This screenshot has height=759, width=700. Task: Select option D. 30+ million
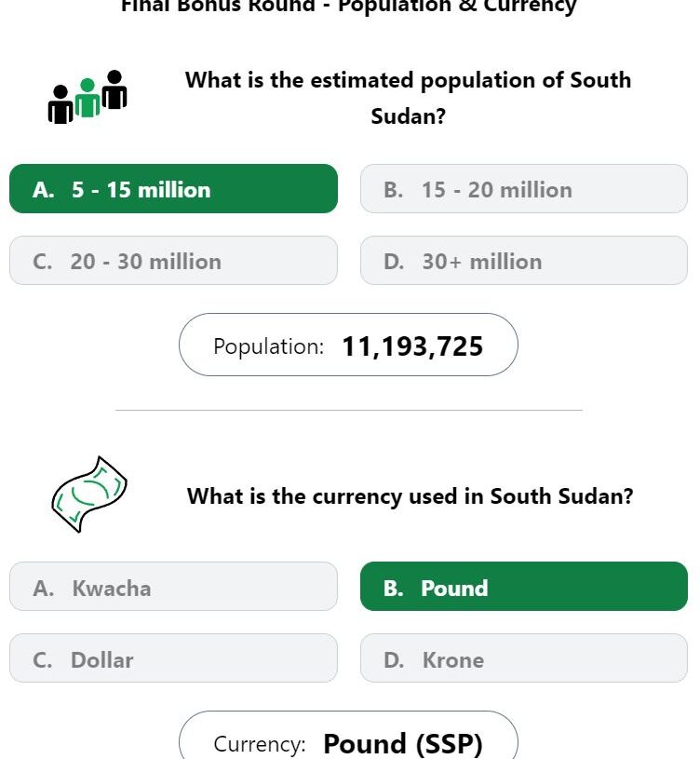click(x=524, y=261)
